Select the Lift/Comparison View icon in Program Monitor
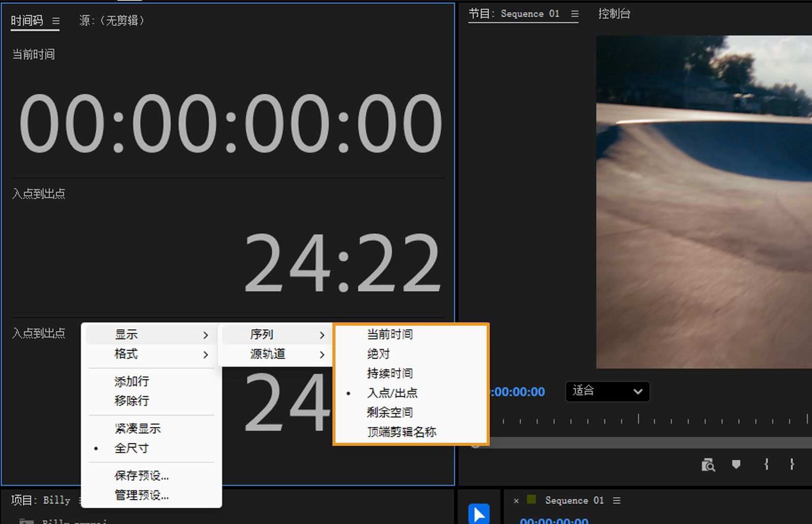The image size is (812, 524). (x=708, y=465)
